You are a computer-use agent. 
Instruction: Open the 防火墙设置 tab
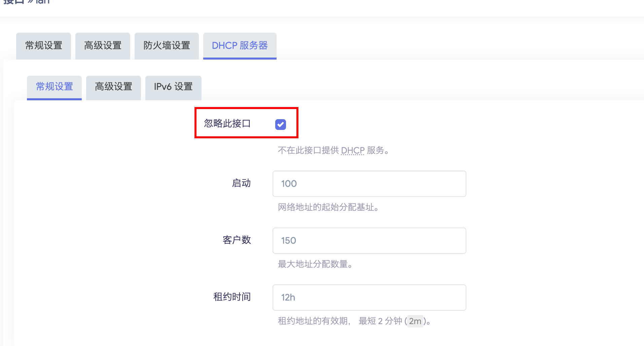[x=167, y=46]
